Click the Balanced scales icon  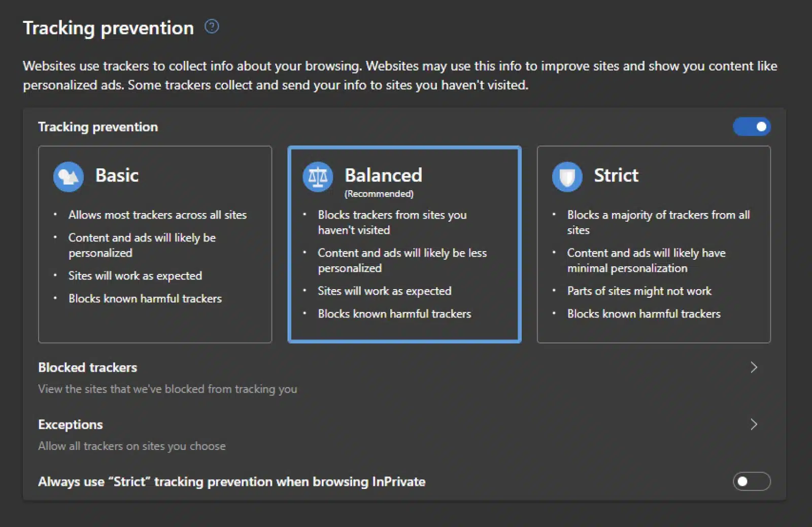[x=317, y=177]
